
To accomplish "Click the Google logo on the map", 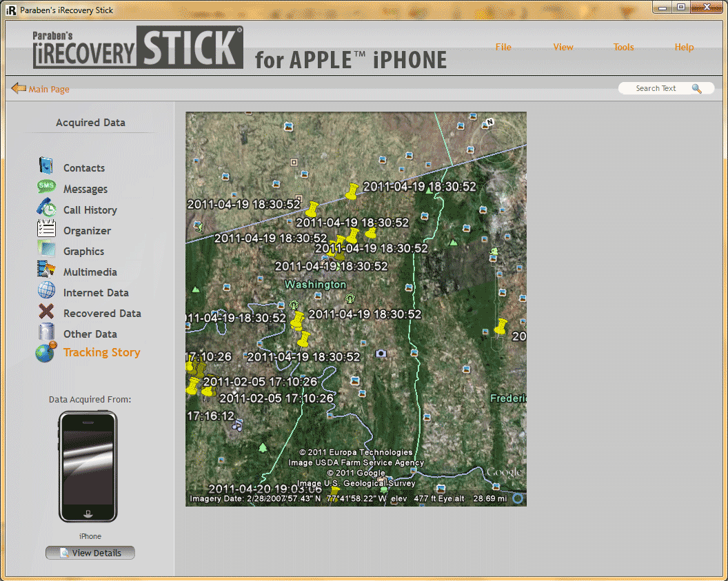I will [x=504, y=472].
